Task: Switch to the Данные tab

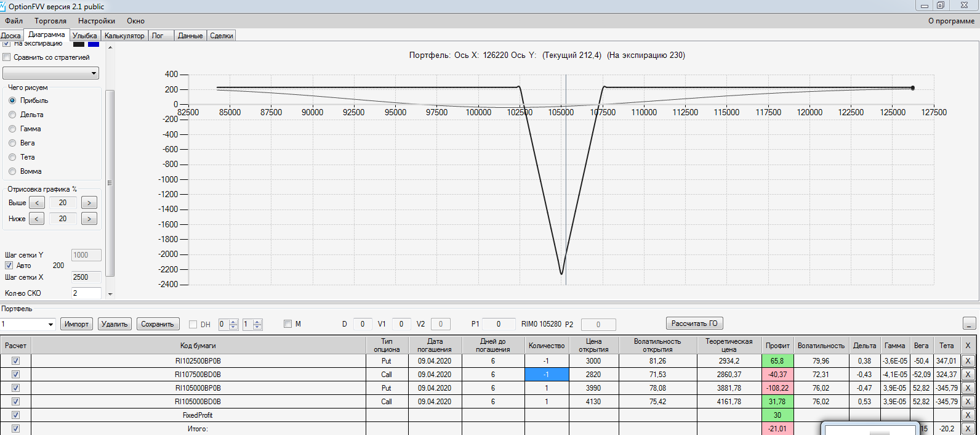Action: point(190,36)
